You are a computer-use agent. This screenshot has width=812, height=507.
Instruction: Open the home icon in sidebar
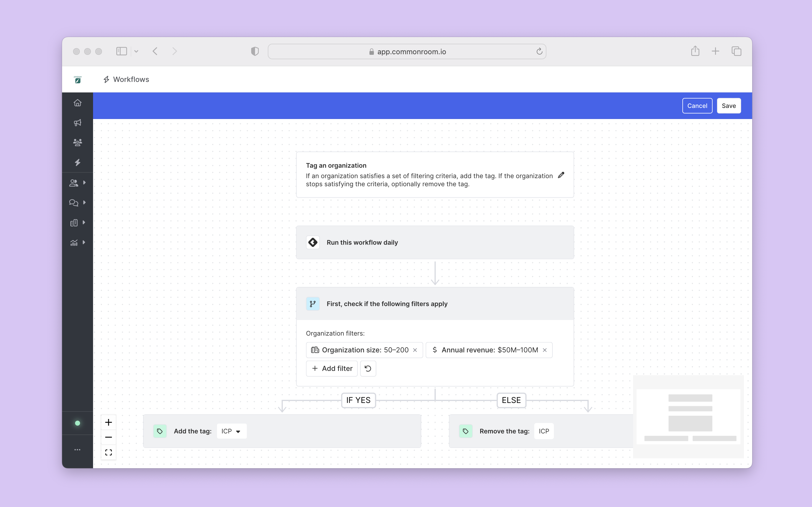[x=78, y=103]
